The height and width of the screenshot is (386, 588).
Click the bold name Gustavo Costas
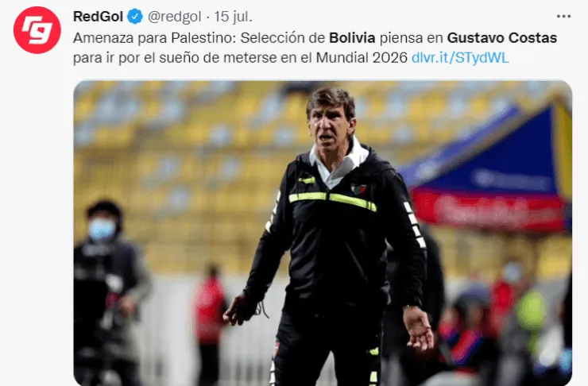501,38
